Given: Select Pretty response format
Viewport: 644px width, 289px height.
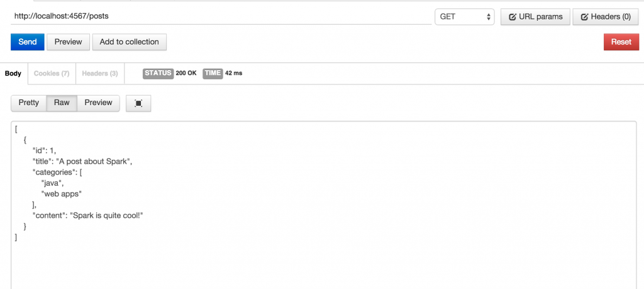Looking at the screenshot, I should tap(29, 103).
